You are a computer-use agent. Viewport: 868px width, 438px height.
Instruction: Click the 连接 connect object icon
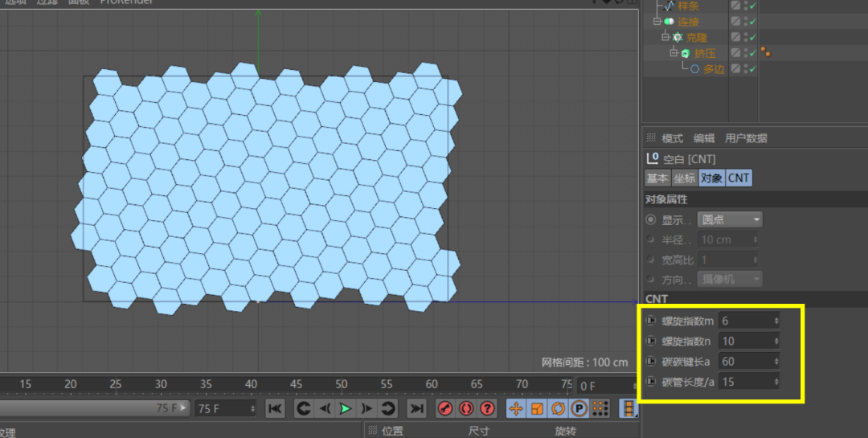669,22
